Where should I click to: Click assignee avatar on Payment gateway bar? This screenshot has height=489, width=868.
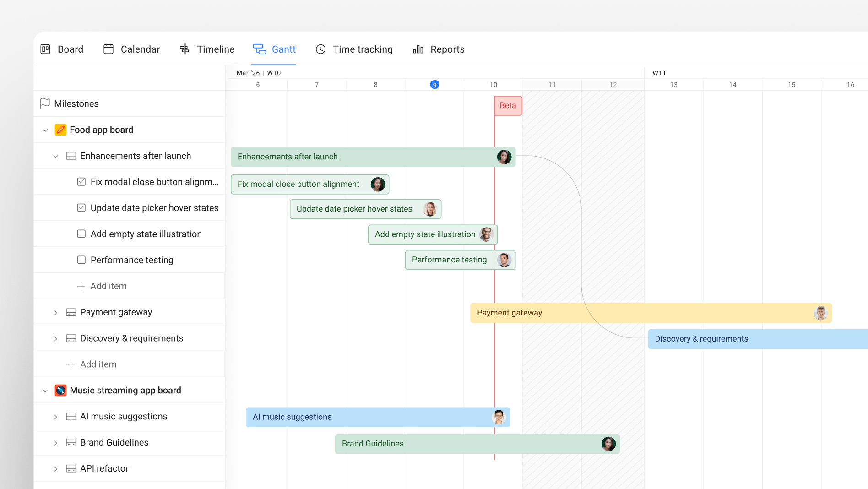(821, 313)
